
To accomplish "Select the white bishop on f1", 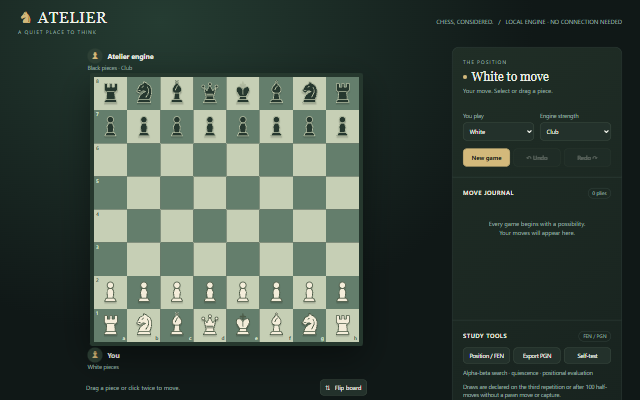I will [276, 325].
